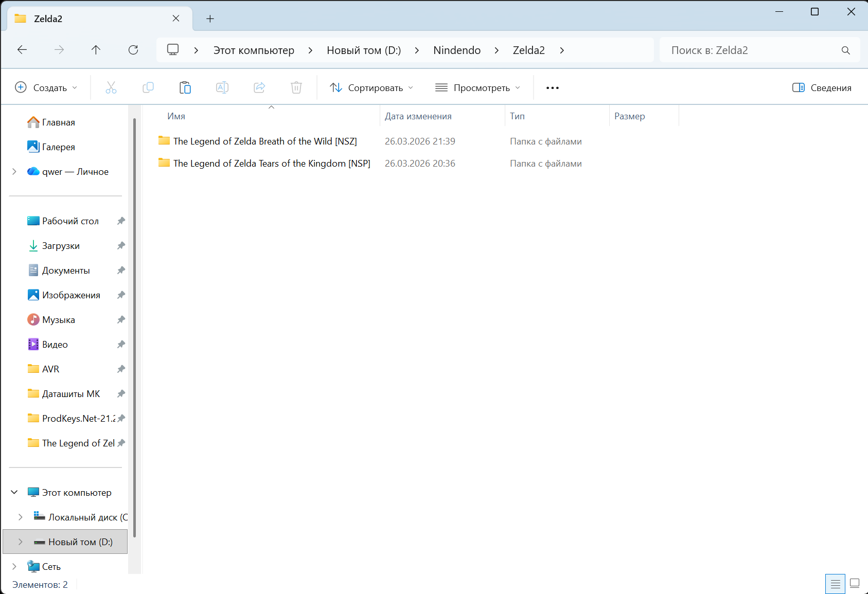868x594 pixels.
Task: Sort by Размер column header
Action: pyautogui.click(x=629, y=116)
